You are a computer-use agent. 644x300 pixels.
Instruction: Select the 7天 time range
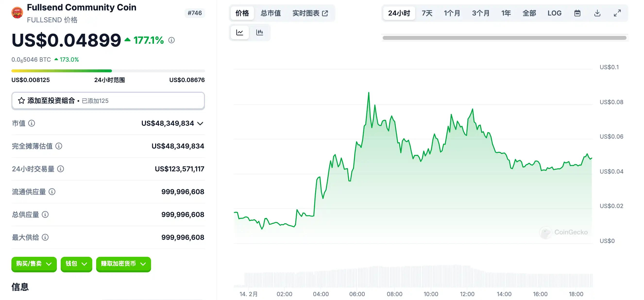coord(427,13)
